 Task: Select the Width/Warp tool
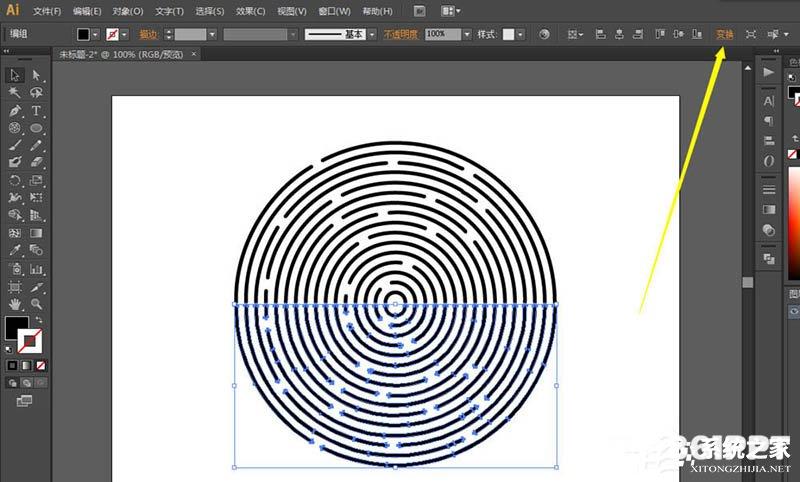15,197
